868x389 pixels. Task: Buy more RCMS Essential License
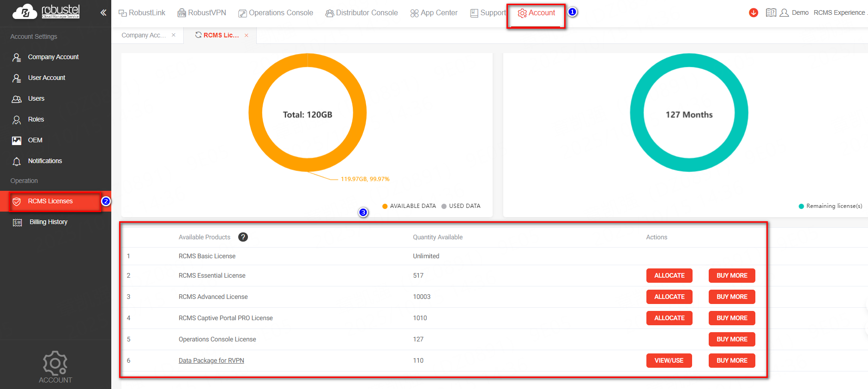tap(732, 276)
